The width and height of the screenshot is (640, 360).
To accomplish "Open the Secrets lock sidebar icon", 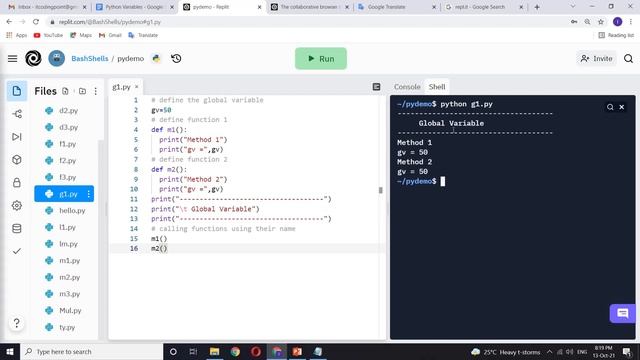I will pyautogui.click(x=17, y=182).
